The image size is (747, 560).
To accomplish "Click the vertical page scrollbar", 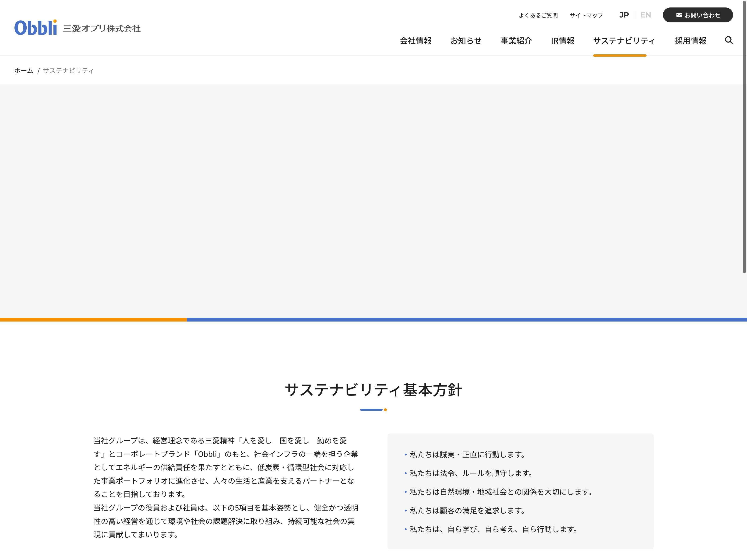I will (x=744, y=135).
